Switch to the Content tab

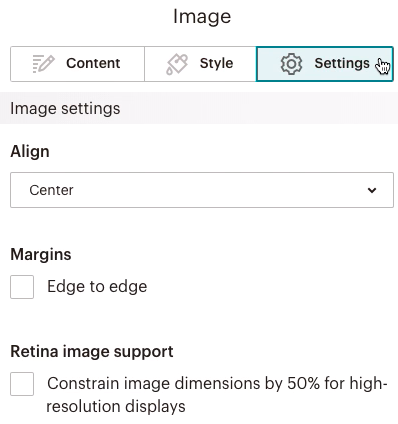click(77, 64)
